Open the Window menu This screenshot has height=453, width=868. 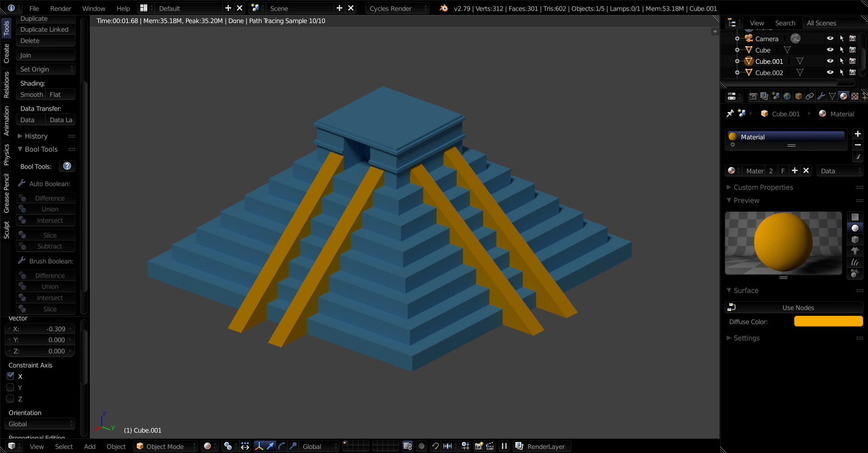point(94,8)
